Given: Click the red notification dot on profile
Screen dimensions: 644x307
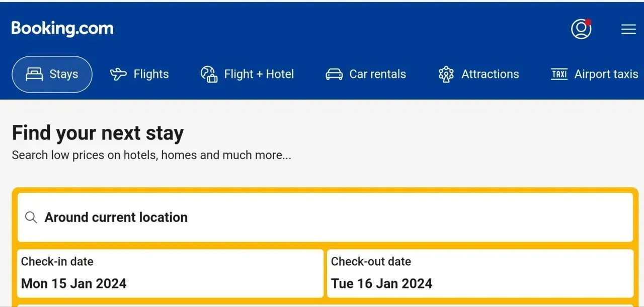Looking at the screenshot, I should pyautogui.click(x=588, y=22).
